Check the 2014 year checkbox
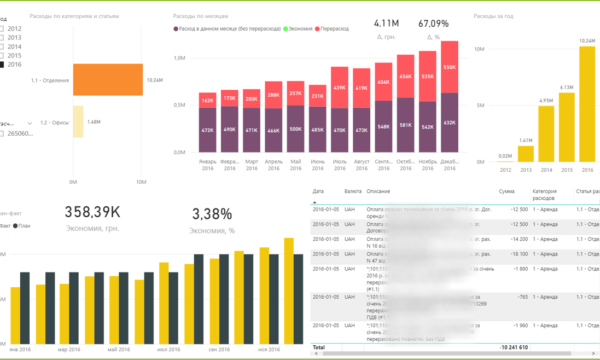 2,47
